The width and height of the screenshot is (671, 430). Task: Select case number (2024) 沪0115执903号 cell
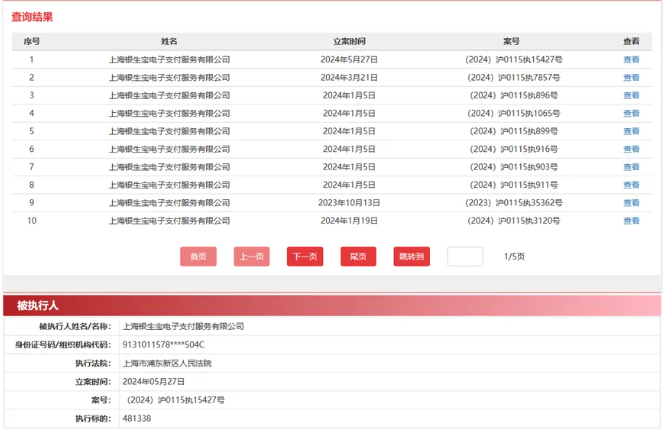click(514, 167)
